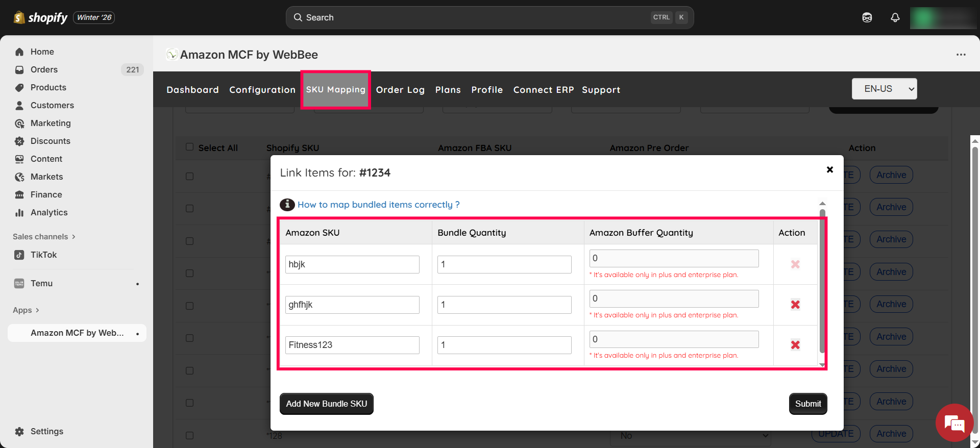Expand the Apps section in sidebar
The image size is (980, 448).
[26, 310]
